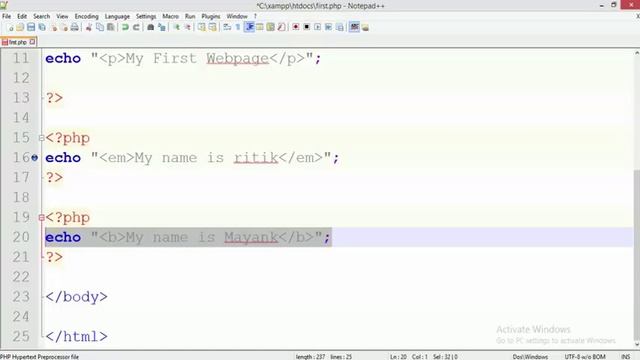Open the Edit menu
The height and width of the screenshot is (360, 640).
coord(22,16)
